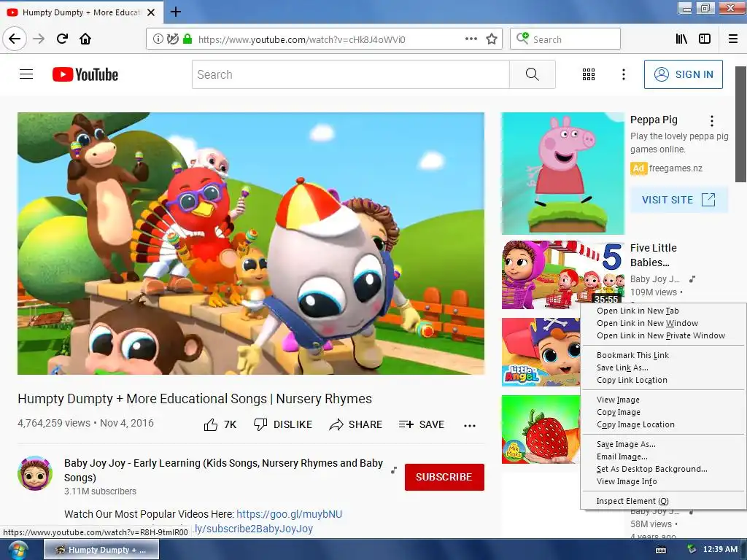The width and height of the screenshot is (747, 560).
Task: Open the Firefox Library icon
Action: pyautogui.click(x=681, y=39)
